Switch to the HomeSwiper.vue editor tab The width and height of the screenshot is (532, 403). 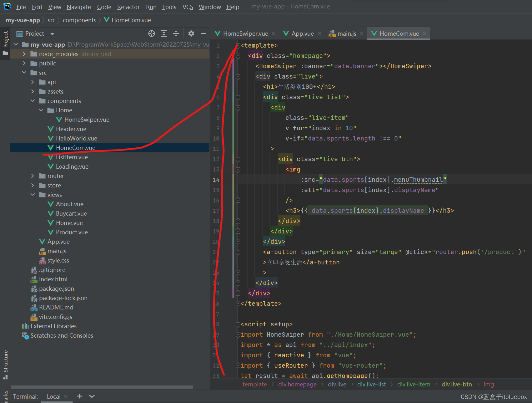[245, 33]
